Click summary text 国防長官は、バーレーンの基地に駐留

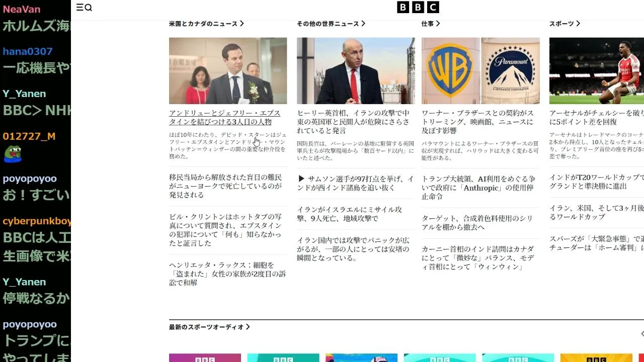coord(356,151)
